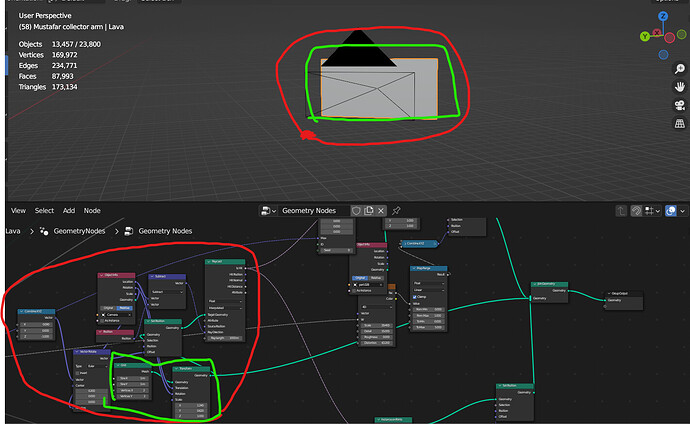Snap view to the green Y axis gizmo
This screenshot has width=690, height=424.
(645, 37)
